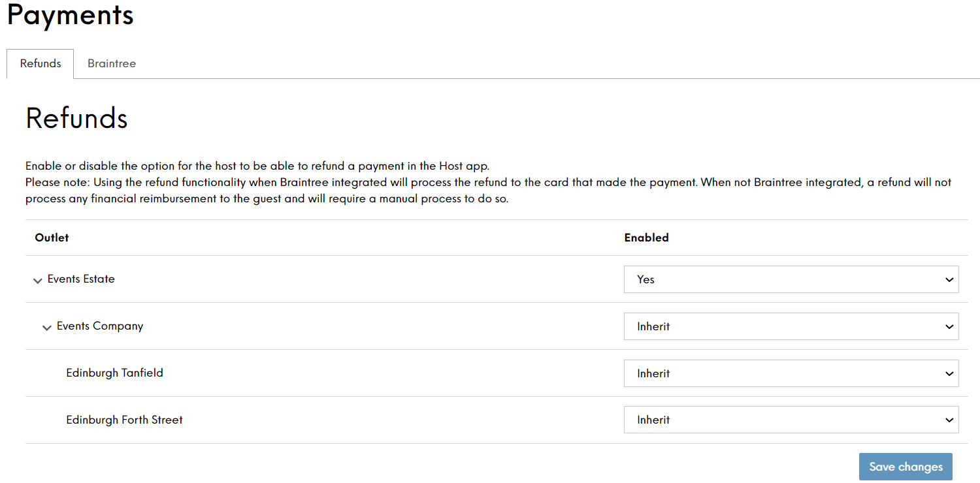Click the Braintree refund note paragraph

489,190
